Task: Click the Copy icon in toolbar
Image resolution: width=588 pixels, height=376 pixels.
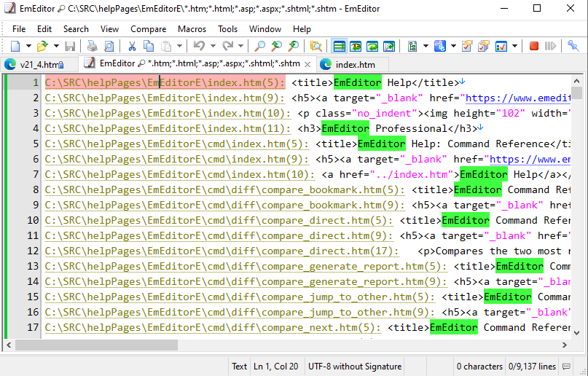Action: coord(149,47)
